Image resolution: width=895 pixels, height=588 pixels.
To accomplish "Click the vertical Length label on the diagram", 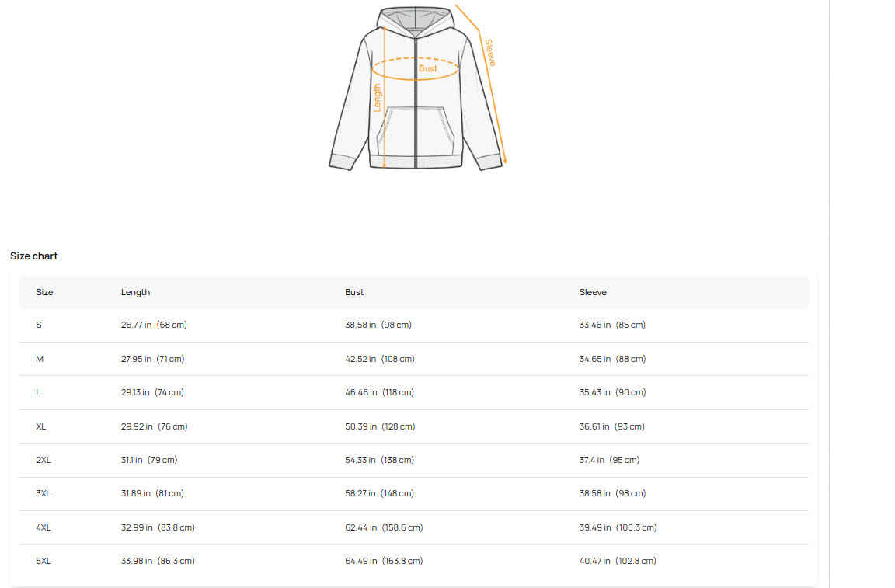I will [378, 98].
